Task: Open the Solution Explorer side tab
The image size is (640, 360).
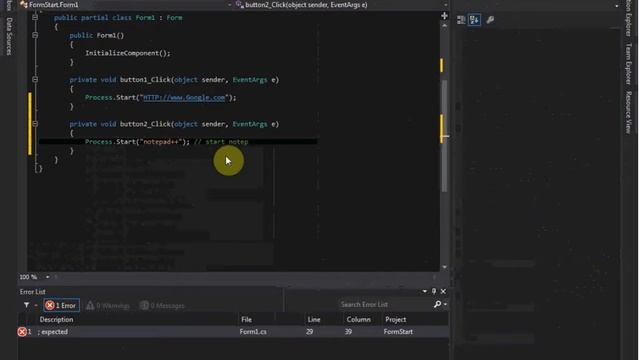Action: point(629,18)
